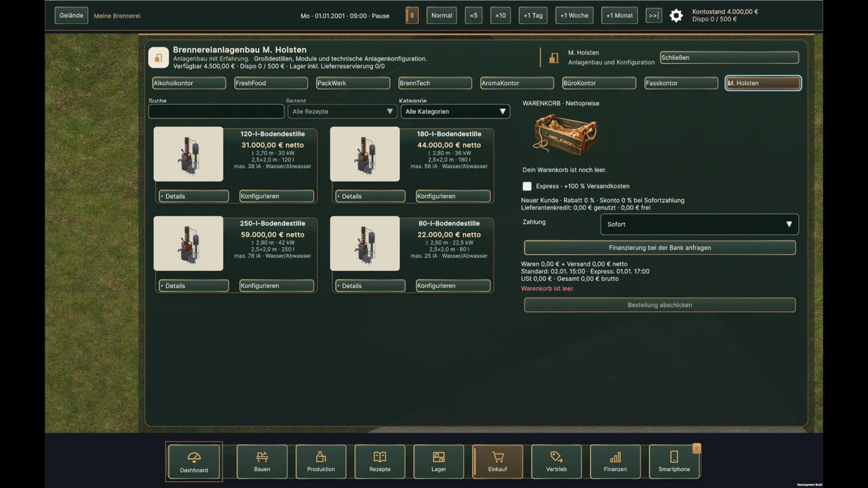This screenshot has height=488, width=868.
Task: Request bank financing (Finanzierung bei der Bank)
Action: pyautogui.click(x=660, y=248)
